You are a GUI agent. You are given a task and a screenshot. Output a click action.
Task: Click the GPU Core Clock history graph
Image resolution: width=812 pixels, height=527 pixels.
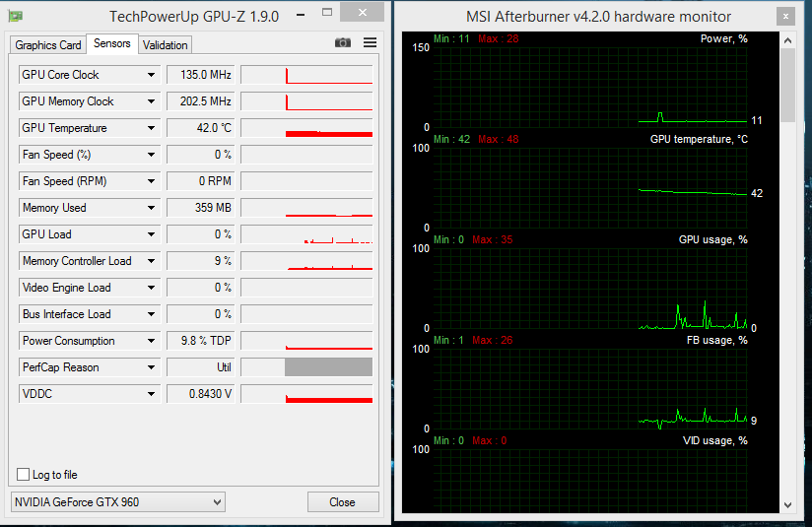(x=306, y=75)
